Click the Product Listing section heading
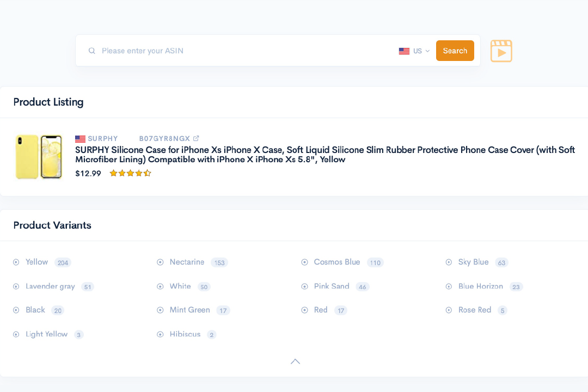Image resolution: width=588 pixels, height=392 pixels. [x=48, y=102]
